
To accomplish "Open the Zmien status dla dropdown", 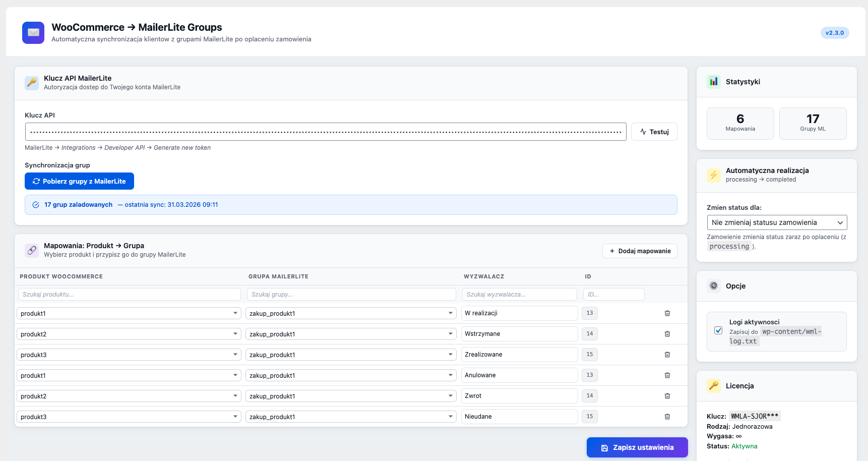I will [776, 222].
